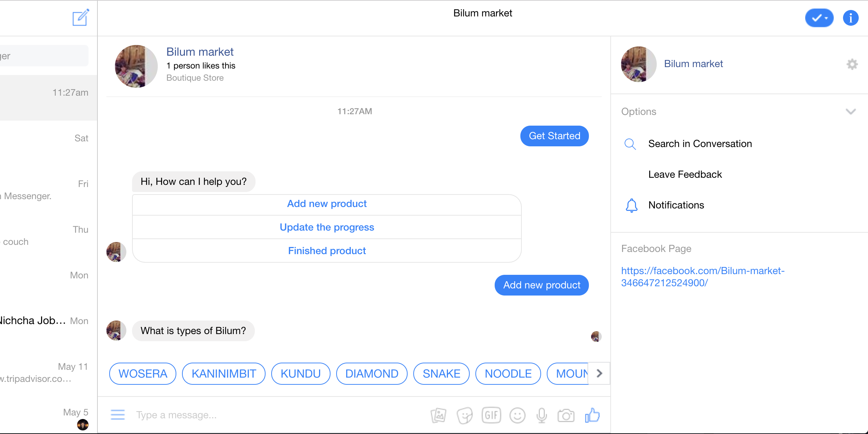
Task: Open the settings gear next to Bilum market
Action: pyautogui.click(x=852, y=64)
